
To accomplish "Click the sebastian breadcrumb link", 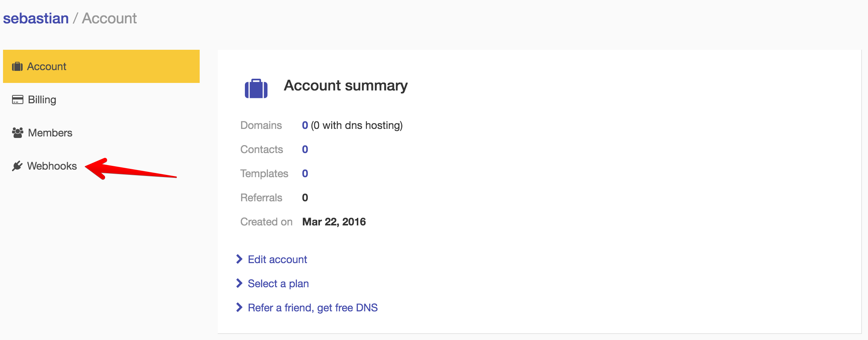I will pos(36,18).
